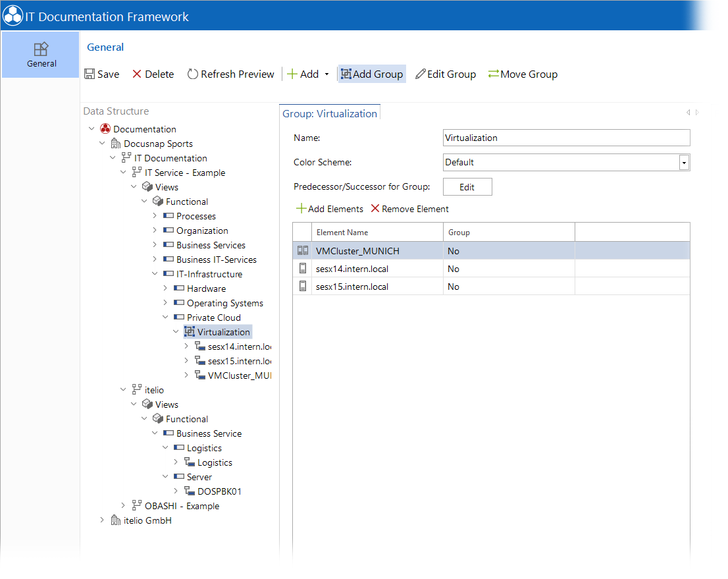Select the Business IT-Services tree item
This screenshot has height=579, width=728.
point(217,260)
